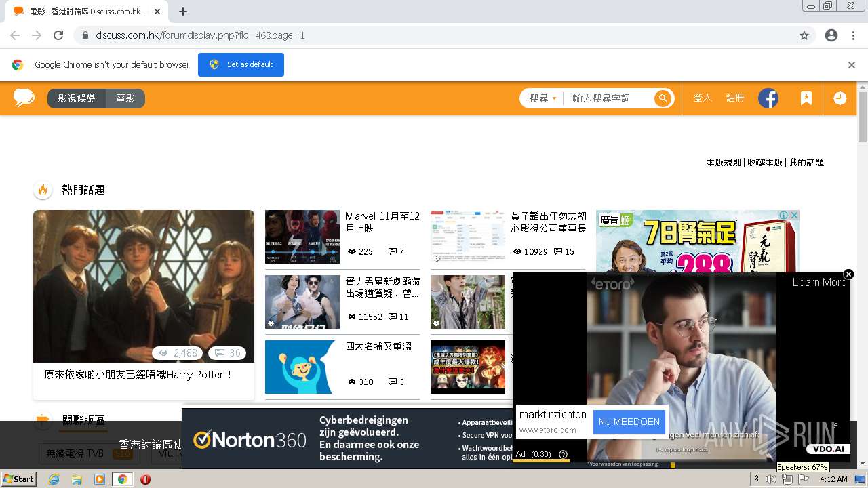The height and width of the screenshot is (488, 868).
Task: Open the 註冊 register link
Action: [735, 98]
